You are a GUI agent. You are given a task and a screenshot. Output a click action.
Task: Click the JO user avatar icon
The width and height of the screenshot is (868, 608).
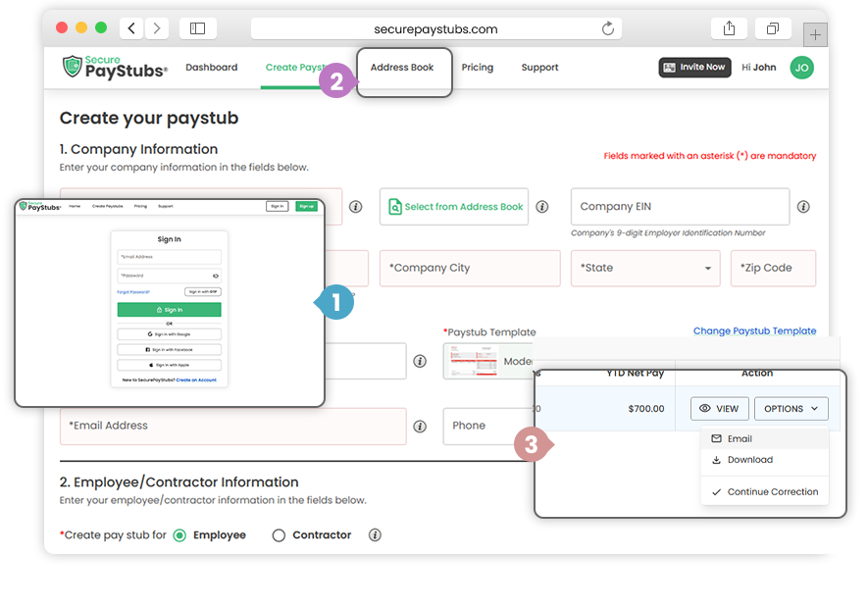[801, 68]
